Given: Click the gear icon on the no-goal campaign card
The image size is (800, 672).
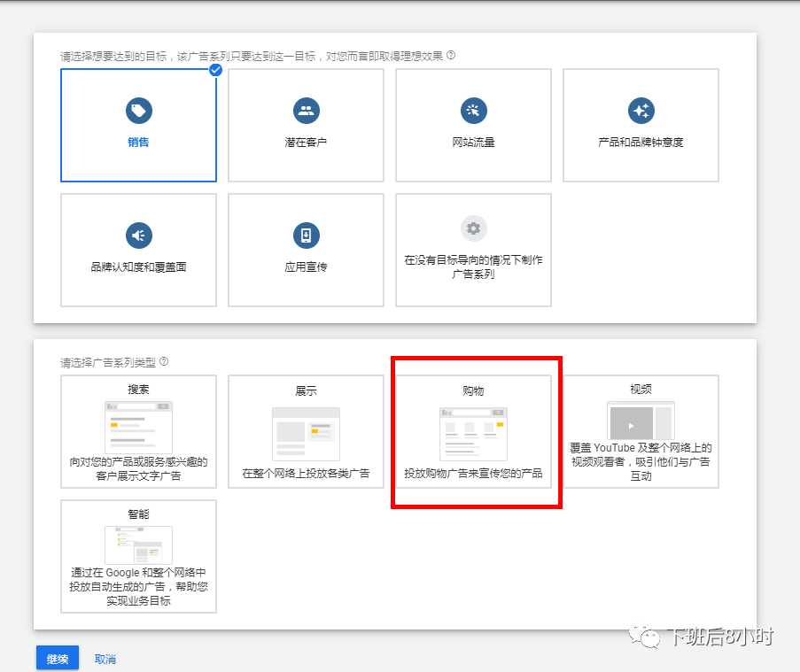Looking at the screenshot, I should (472, 228).
